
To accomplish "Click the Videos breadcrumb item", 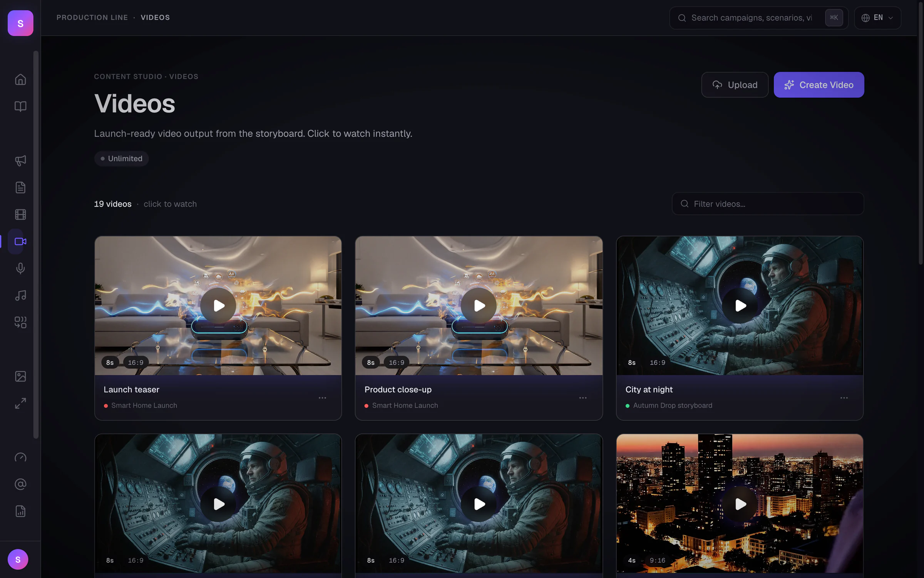I will tap(155, 18).
